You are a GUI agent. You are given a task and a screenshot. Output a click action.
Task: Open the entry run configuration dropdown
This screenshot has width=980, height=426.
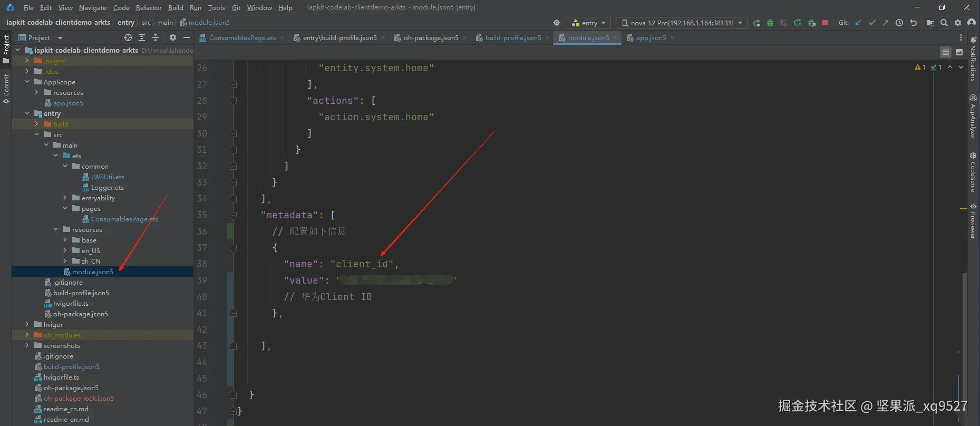(x=589, y=23)
